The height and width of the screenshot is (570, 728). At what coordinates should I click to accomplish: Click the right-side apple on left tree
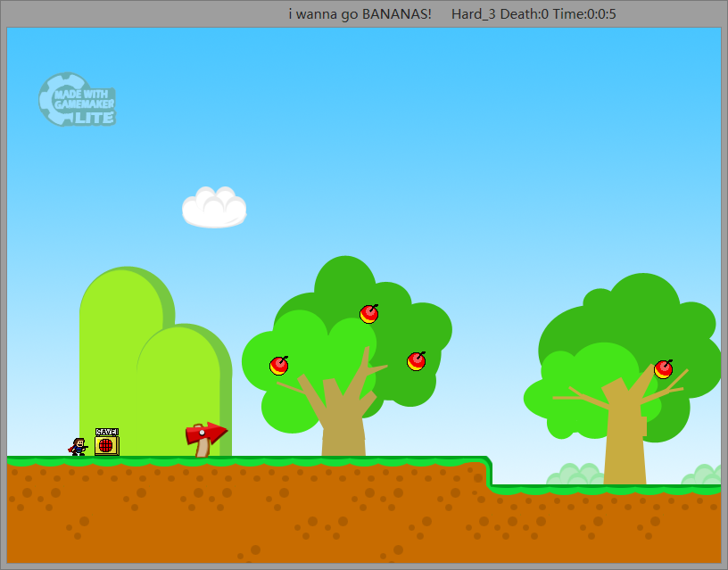417,361
